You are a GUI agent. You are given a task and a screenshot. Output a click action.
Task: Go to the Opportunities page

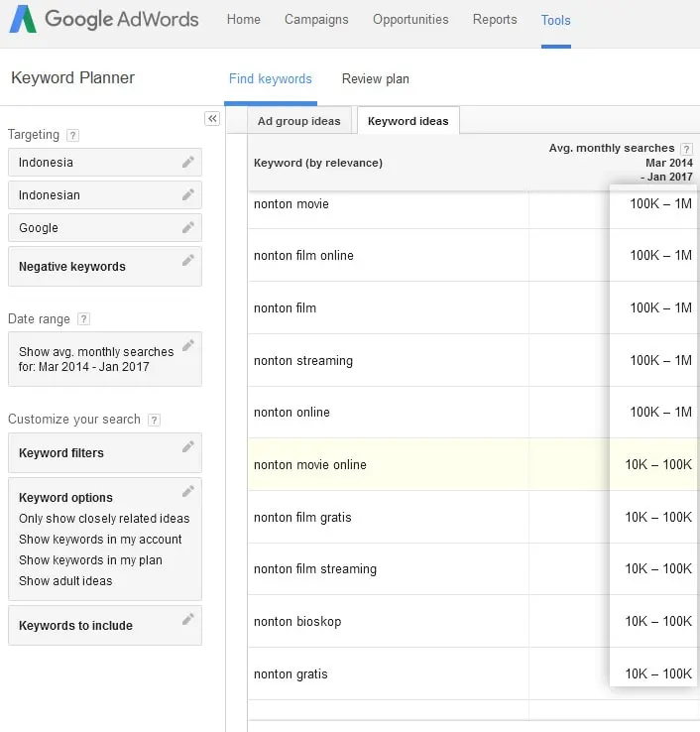pyautogui.click(x=410, y=20)
